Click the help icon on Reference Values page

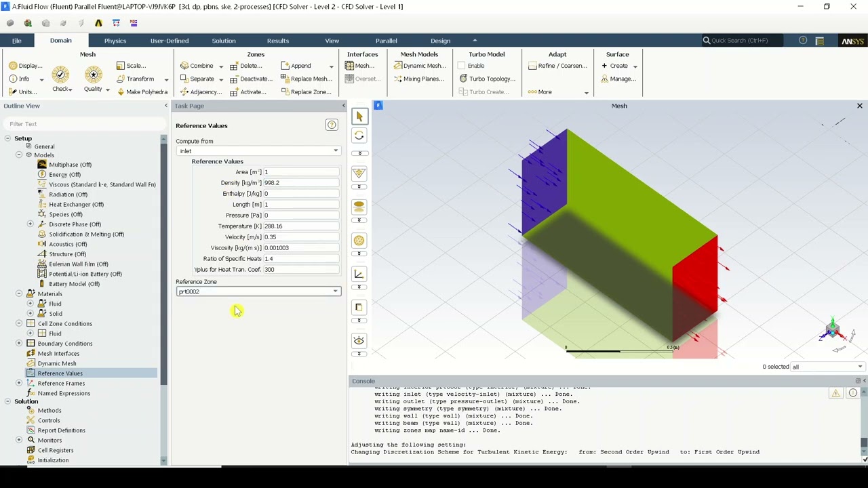[332, 125]
